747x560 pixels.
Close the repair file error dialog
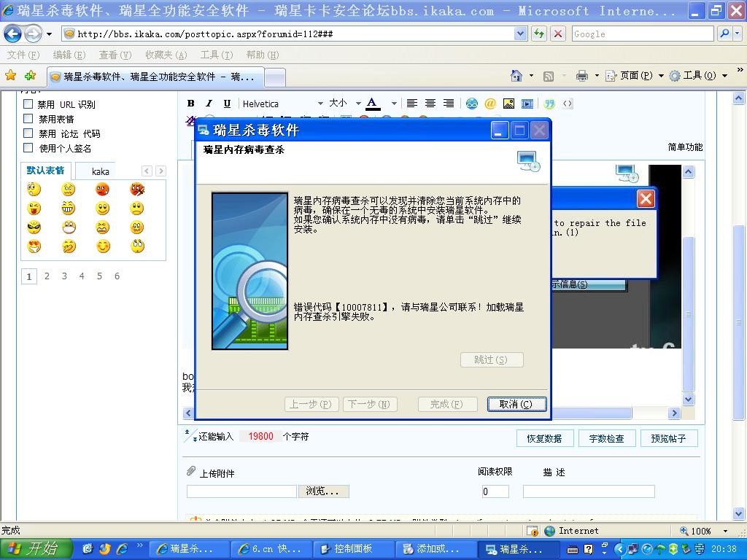646,198
